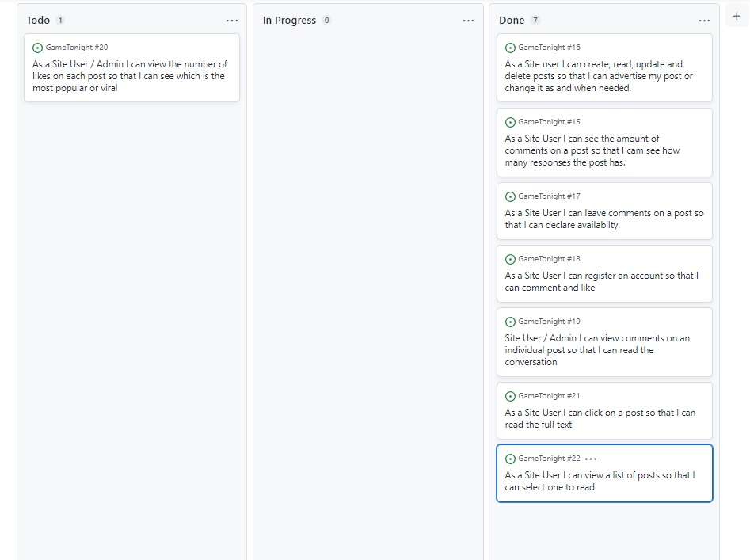This screenshot has width=750, height=560.
Task: Open the Done column options menu
Action: click(x=704, y=21)
